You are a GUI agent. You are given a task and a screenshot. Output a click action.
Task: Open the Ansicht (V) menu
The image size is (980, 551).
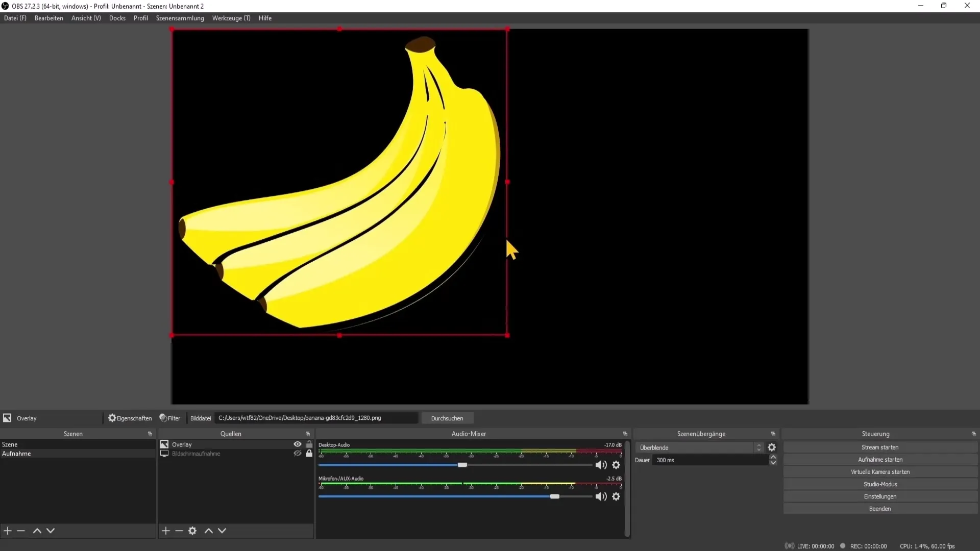click(x=86, y=18)
